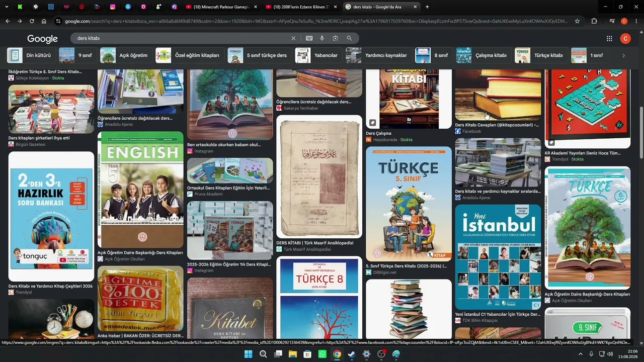The width and height of the screenshot is (644, 362).
Task: Open a new browser tab
Action: point(427,7)
